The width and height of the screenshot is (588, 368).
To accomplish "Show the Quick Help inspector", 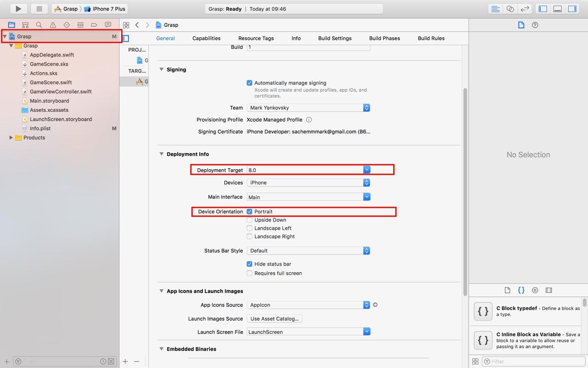I will click(535, 25).
